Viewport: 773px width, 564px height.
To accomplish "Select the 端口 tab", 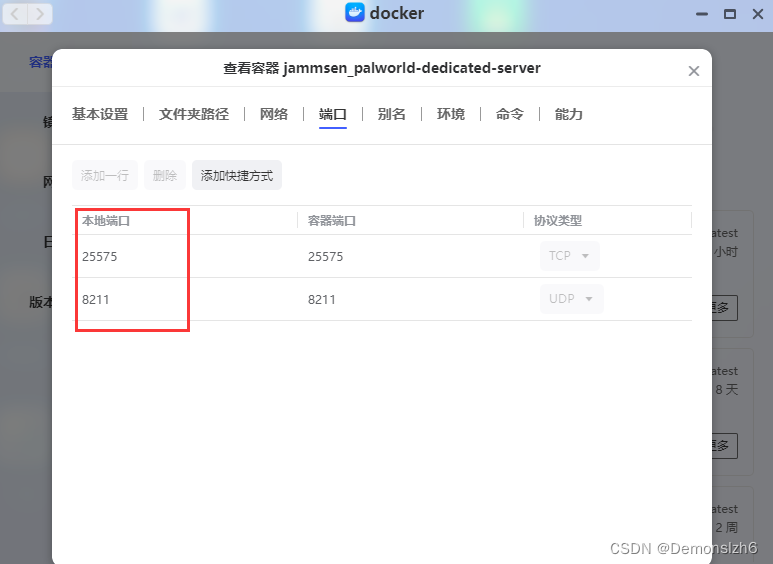I will pos(333,114).
